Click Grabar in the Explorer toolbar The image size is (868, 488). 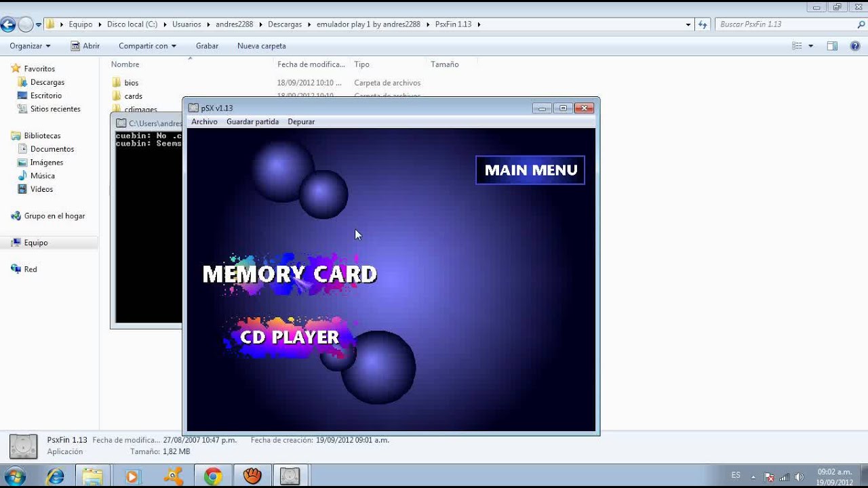(x=207, y=46)
